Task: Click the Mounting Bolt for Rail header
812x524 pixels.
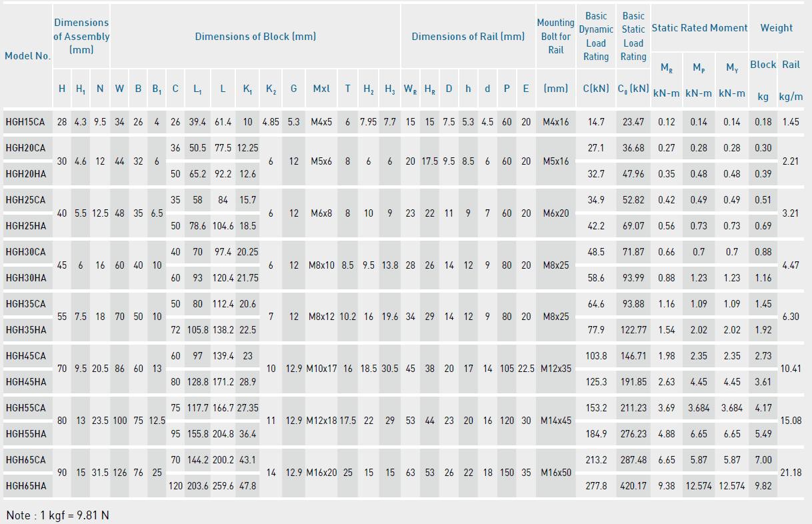Action: pos(555,36)
